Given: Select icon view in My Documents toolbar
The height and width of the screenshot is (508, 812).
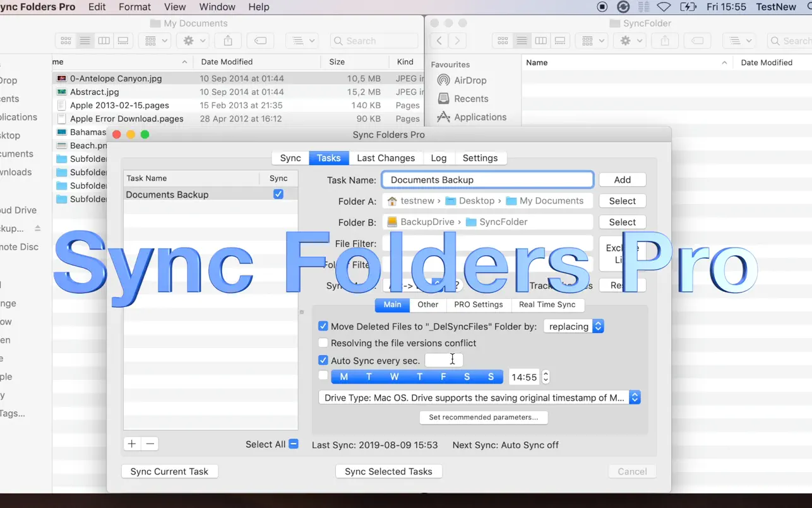Looking at the screenshot, I should [66, 40].
